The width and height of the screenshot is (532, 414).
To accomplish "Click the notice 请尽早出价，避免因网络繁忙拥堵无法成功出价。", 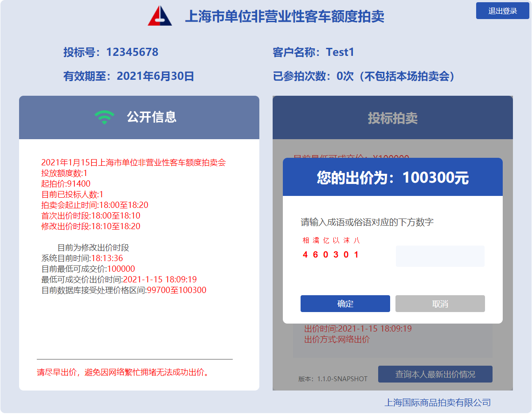I will click(x=123, y=372).
